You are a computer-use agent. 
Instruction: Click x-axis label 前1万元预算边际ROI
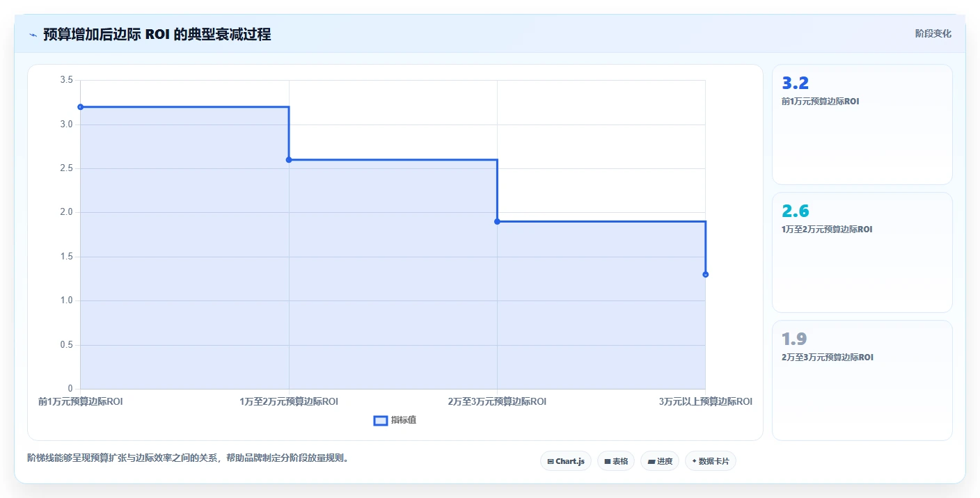[81, 402]
